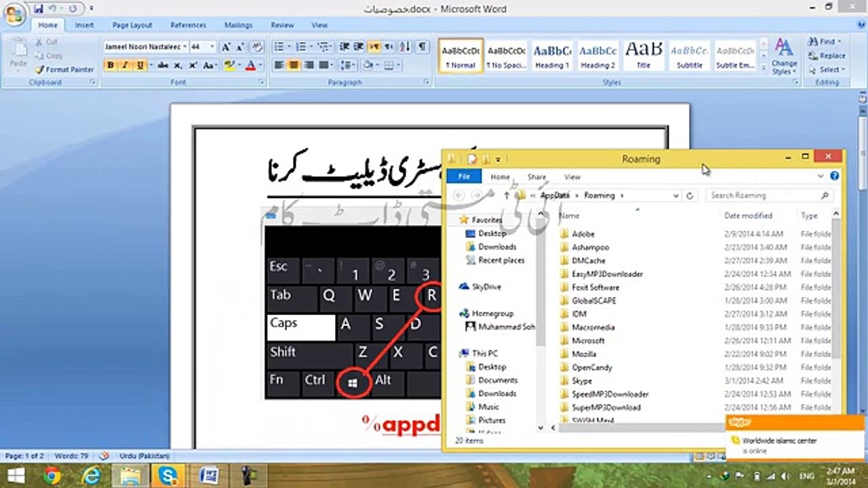Toggle Center alignment

[294, 66]
